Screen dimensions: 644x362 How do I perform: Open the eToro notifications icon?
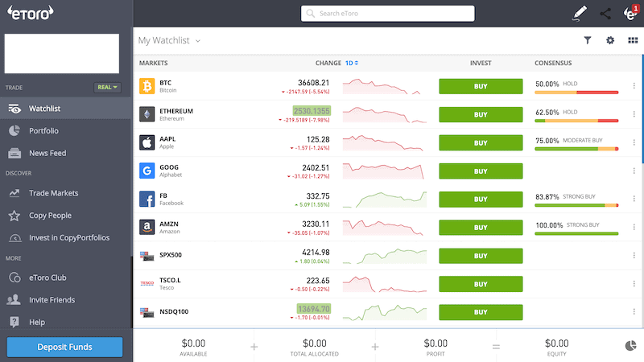point(630,13)
